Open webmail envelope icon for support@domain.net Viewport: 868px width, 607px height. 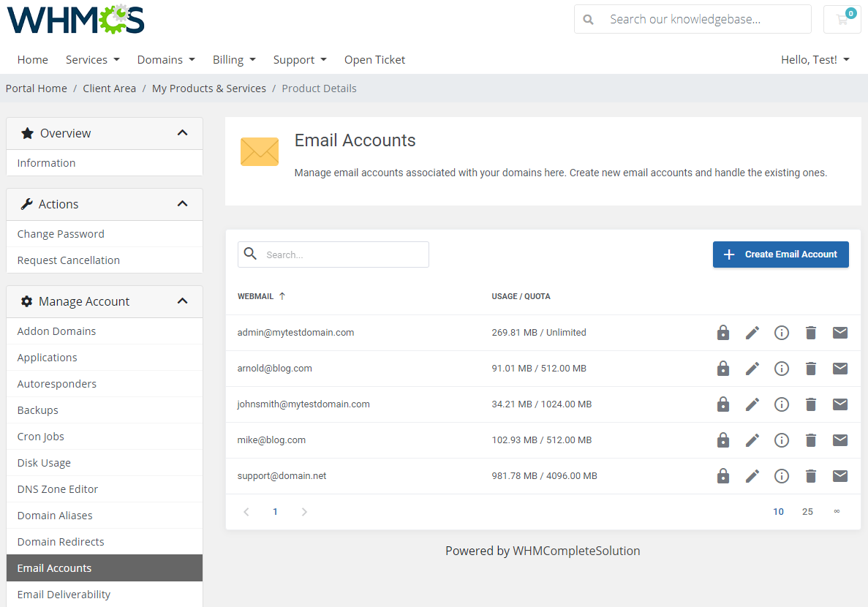(839, 475)
